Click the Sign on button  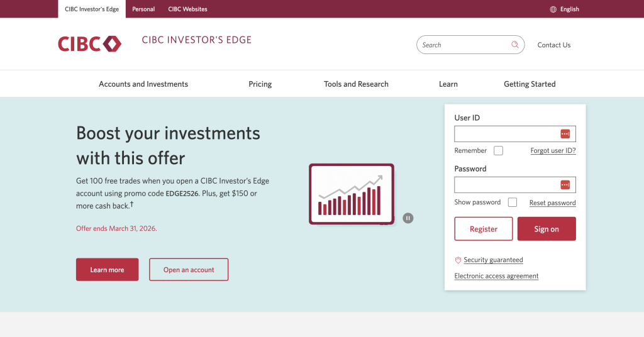tap(547, 229)
